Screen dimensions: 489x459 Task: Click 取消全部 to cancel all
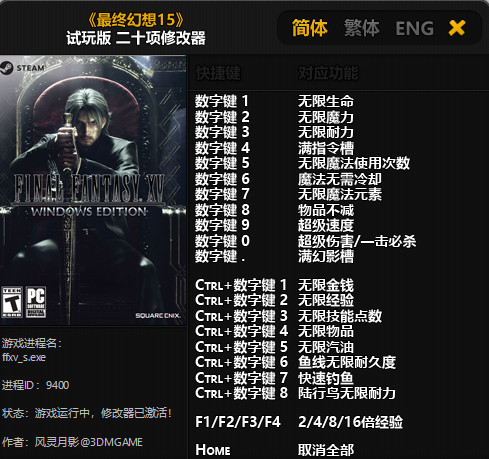326,450
